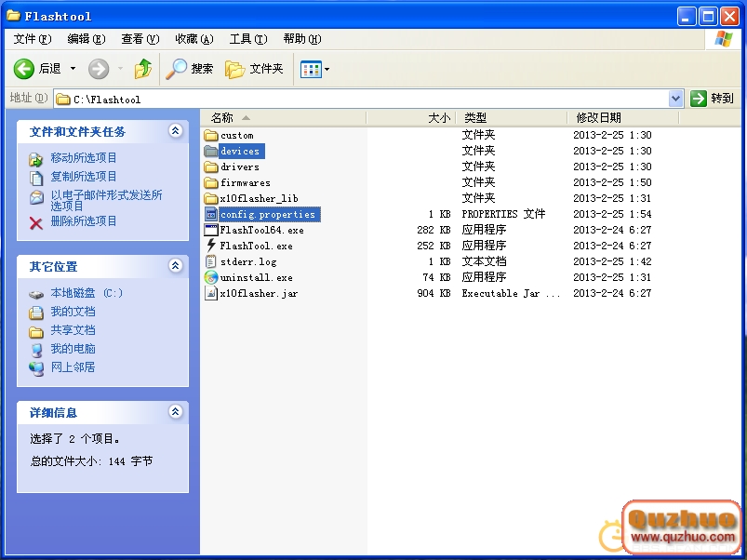Sort by the 类型 column header

coord(512,117)
